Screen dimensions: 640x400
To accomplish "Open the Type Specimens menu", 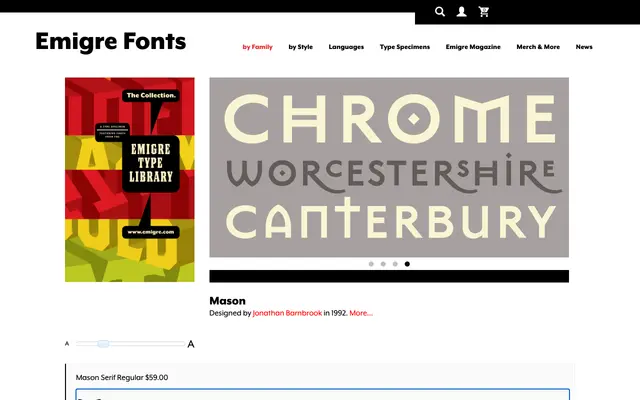I will (405, 47).
